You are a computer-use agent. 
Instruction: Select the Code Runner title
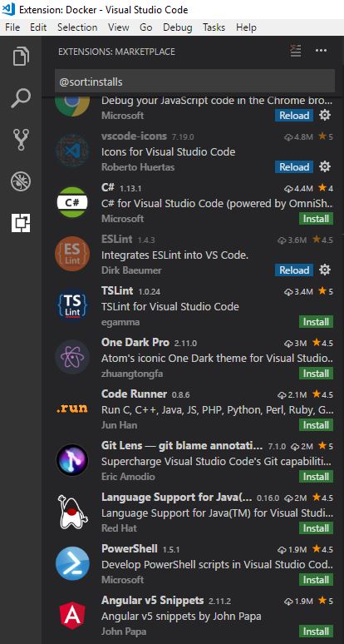(134, 394)
